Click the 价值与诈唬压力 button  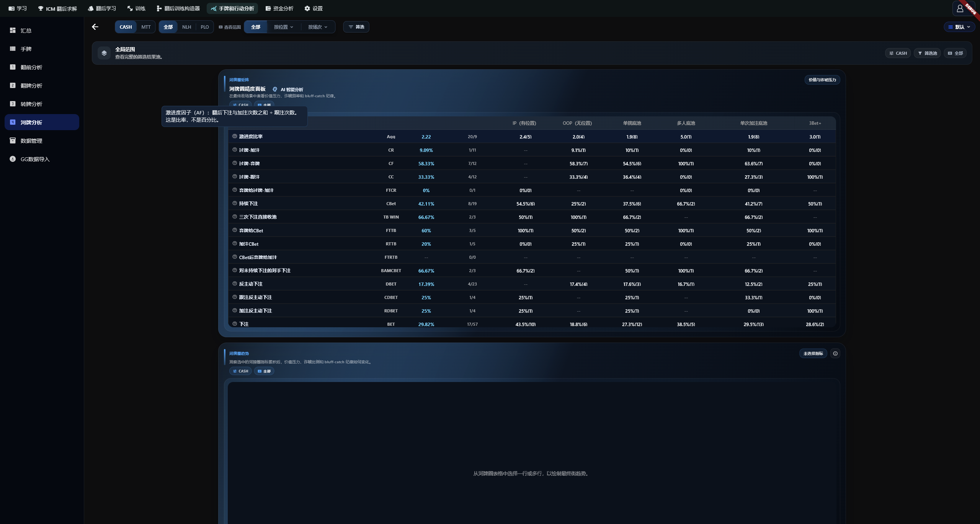tap(822, 80)
